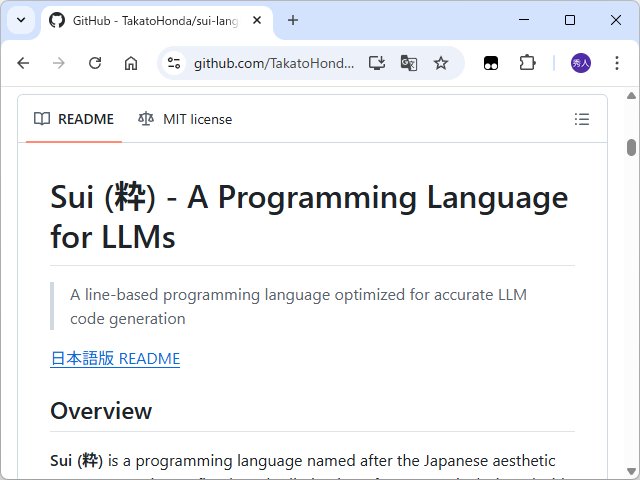The width and height of the screenshot is (640, 480).
Task: Go forward to the next page
Action: coord(59,63)
